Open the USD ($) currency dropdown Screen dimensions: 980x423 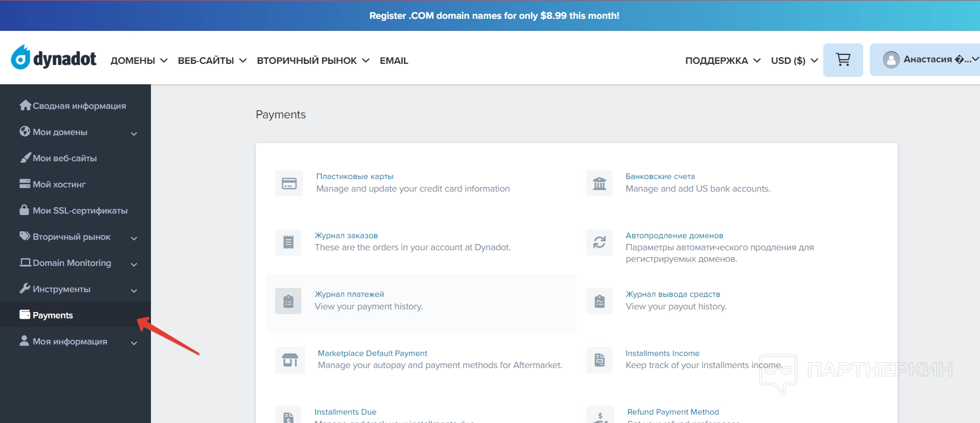coord(794,61)
